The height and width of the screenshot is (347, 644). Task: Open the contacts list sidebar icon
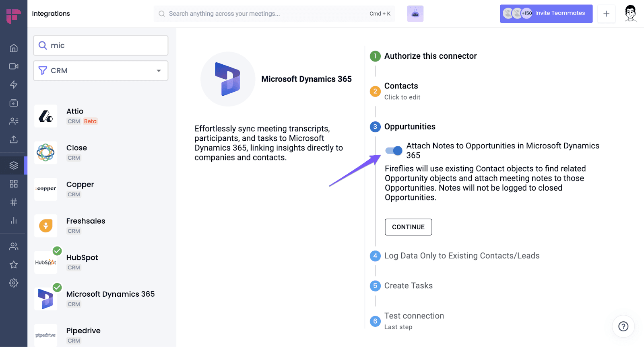pos(14,121)
